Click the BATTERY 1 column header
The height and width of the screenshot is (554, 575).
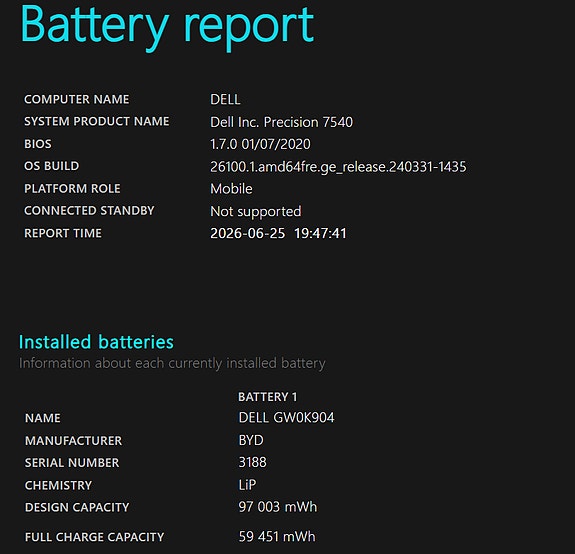point(267,397)
